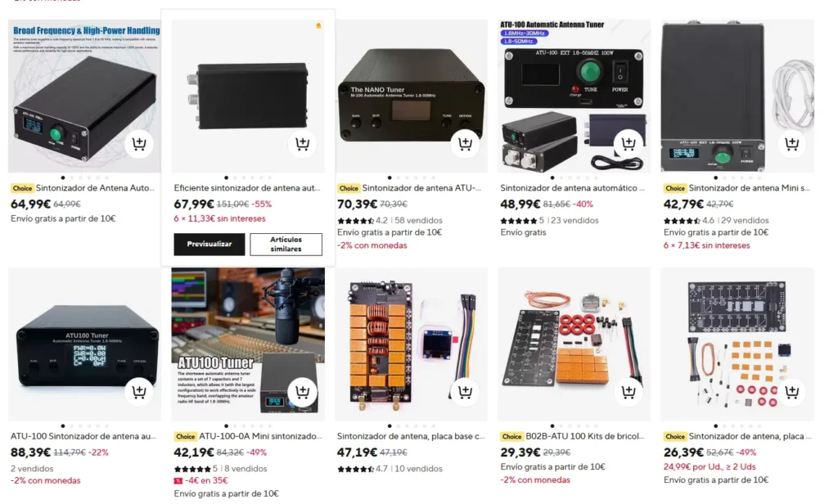Open the 'Eficiente sintonizador de antena' product title
Image resolution: width=838 pixels, height=504 pixels.
[247, 188]
